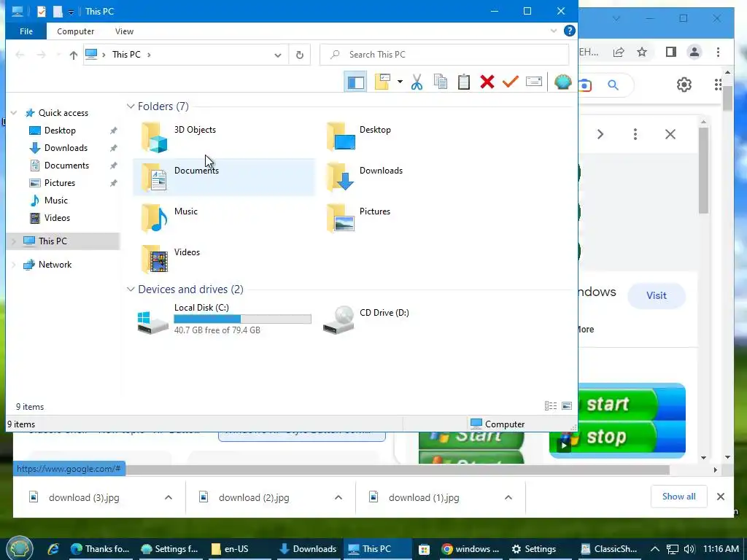Viewport: 747px width, 560px height.
Task: Switch to the Details view layout button
Action: 551,405
